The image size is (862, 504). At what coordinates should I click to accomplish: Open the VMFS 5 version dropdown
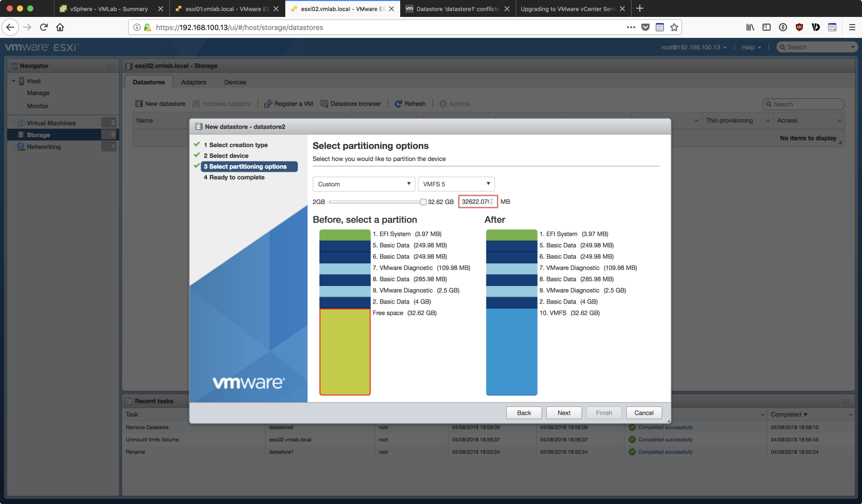pyautogui.click(x=456, y=184)
